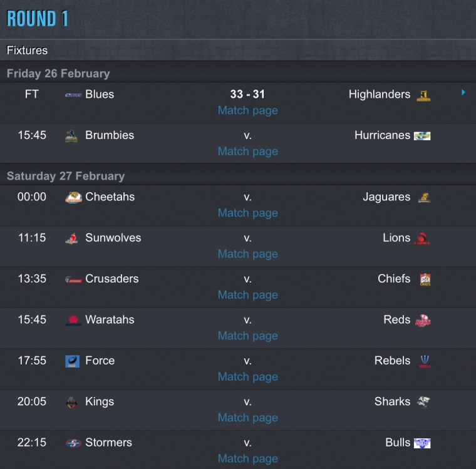The width and height of the screenshot is (476, 469).
Task: Open Match page for Blues v Highlanders
Action: [248, 110]
